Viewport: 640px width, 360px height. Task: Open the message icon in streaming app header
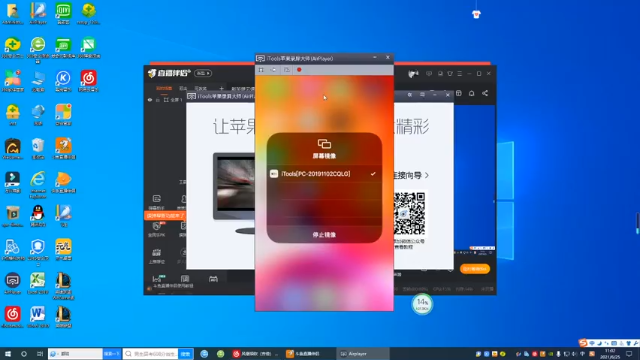click(x=429, y=73)
